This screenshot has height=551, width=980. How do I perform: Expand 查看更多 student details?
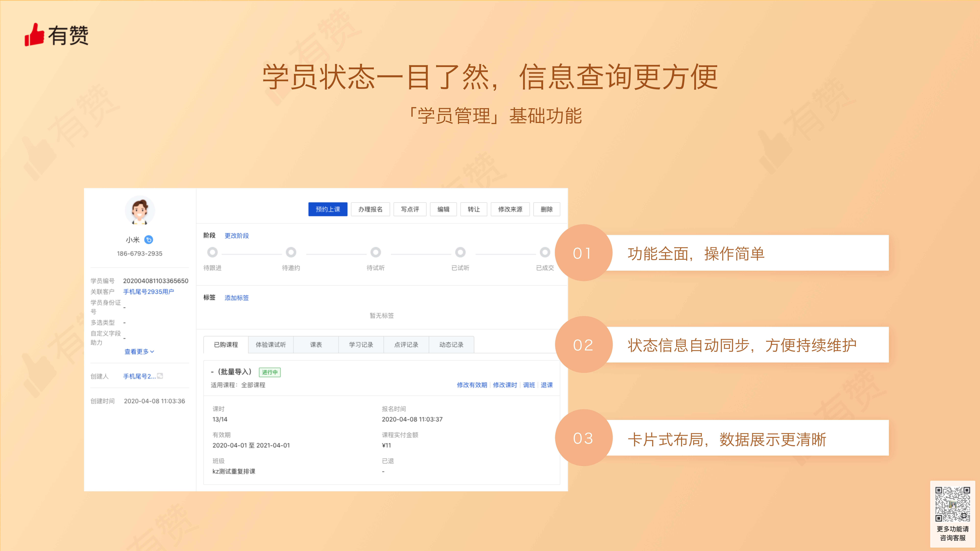click(139, 352)
